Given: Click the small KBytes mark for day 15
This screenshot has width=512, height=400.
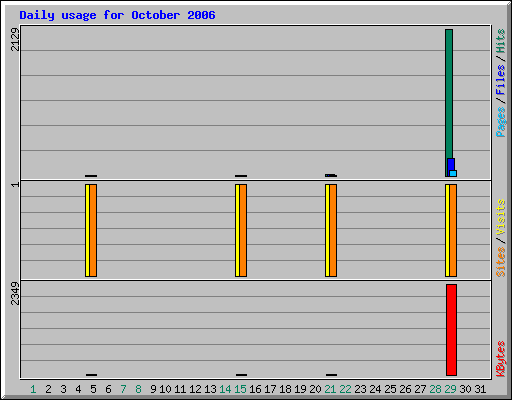Looking at the screenshot, I should [241, 375].
